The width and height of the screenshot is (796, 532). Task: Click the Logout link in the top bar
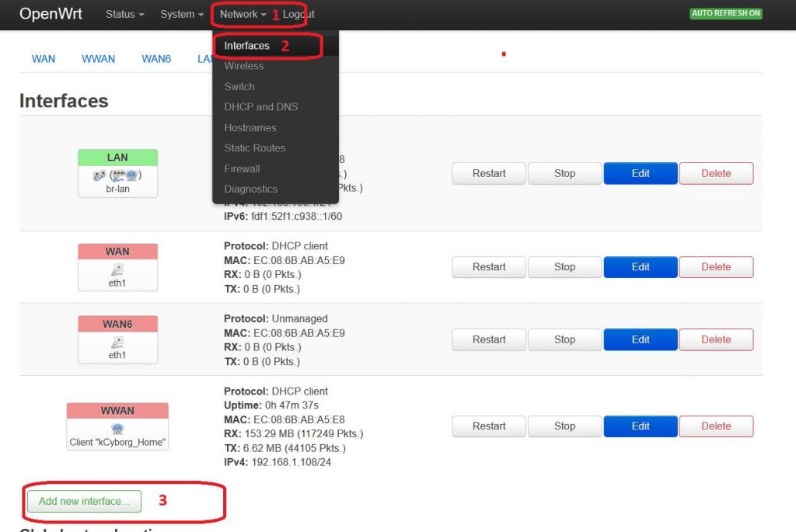click(298, 14)
